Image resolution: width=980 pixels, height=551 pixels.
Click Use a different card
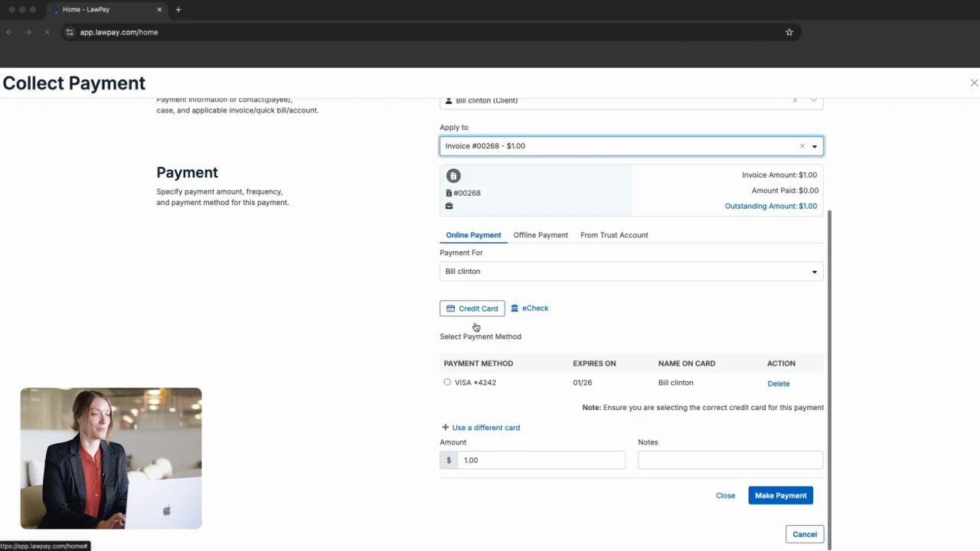coord(481,428)
